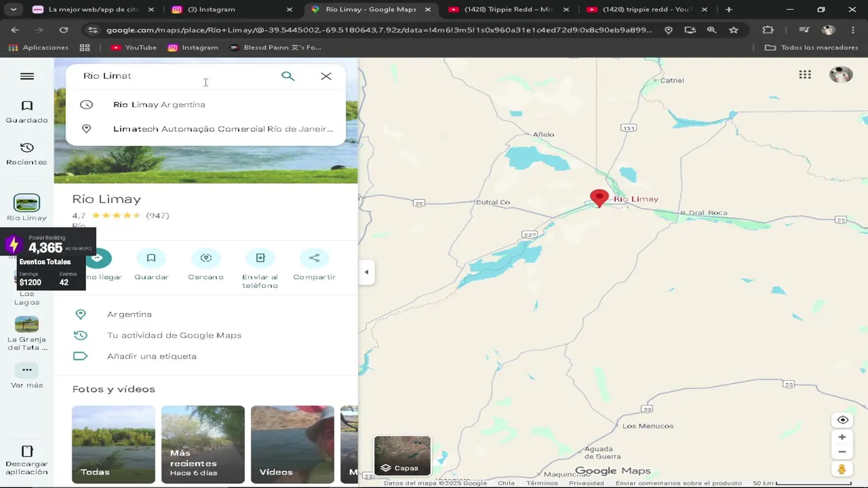Screen dimensions: 868x488
Task: Open the Privacidad link in map footer
Action: click(x=586, y=483)
